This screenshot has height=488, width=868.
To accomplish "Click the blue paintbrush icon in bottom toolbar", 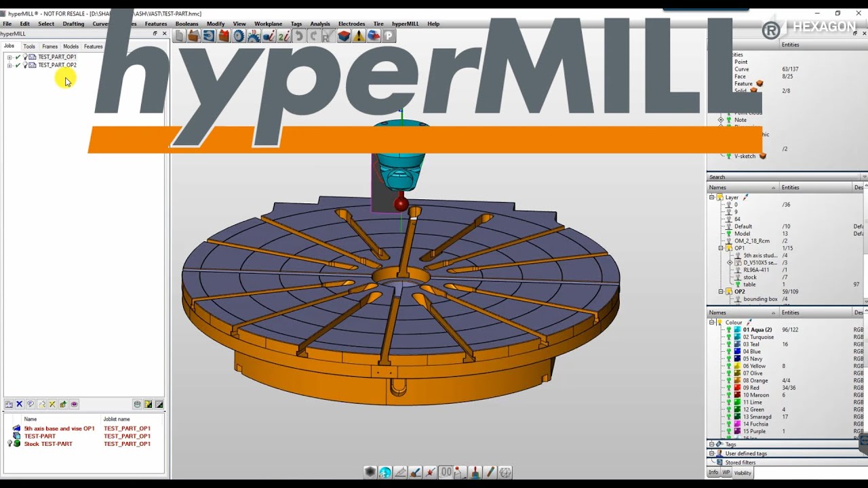I will 415,472.
